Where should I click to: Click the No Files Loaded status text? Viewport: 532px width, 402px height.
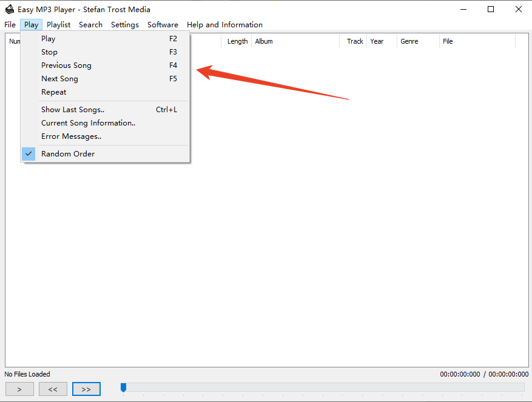click(x=27, y=374)
